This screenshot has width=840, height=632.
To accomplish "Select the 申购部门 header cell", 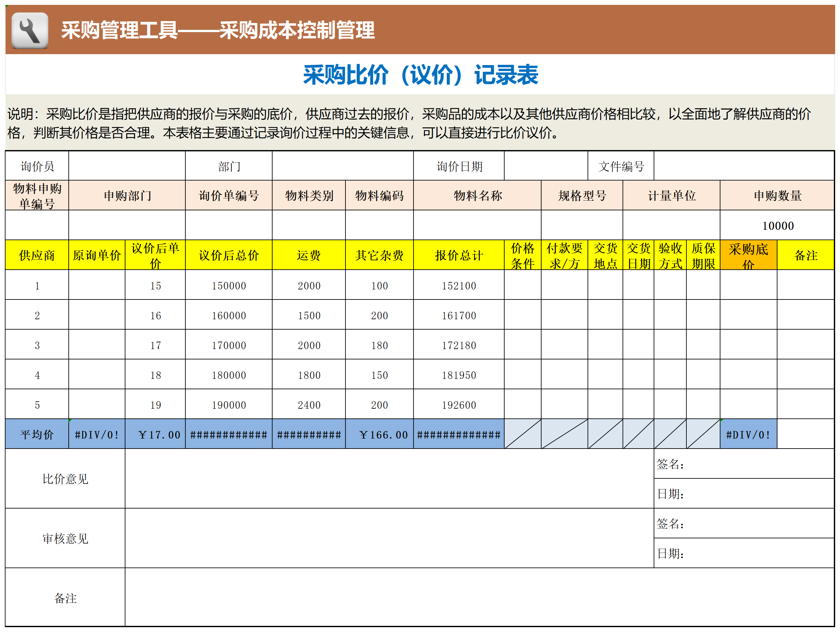I will point(127,196).
